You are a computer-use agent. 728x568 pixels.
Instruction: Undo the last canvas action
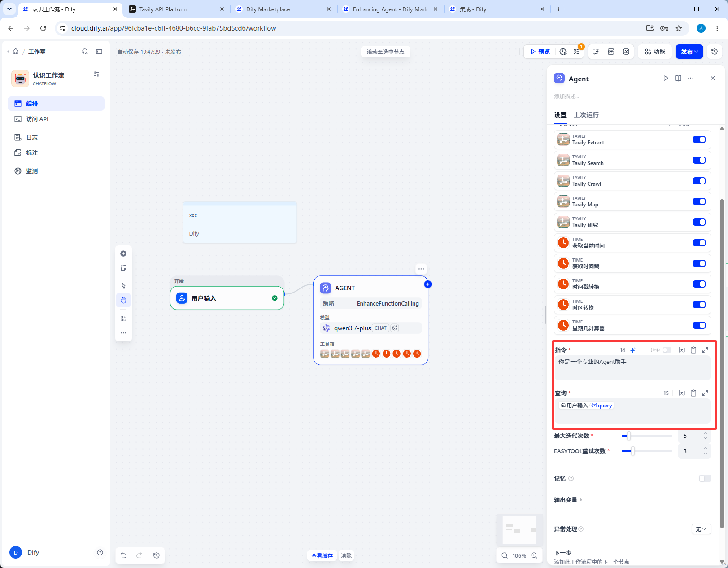click(x=124, y=555)
